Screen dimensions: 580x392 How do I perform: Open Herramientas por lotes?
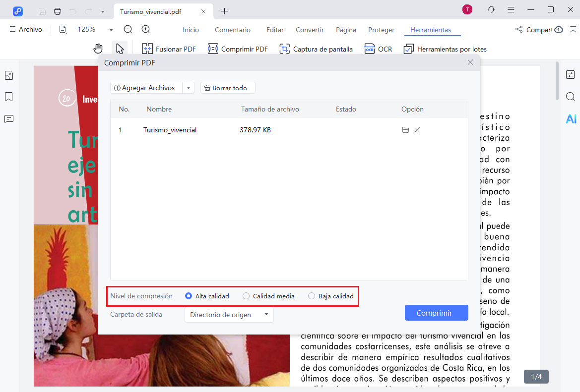coord(445,49)
